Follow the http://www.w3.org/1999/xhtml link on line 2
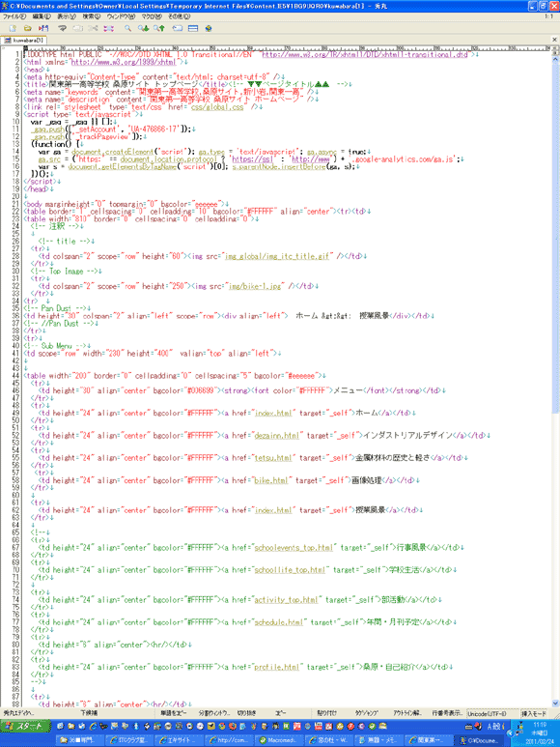This screenshot has height=747, width=560. [124, 62]
